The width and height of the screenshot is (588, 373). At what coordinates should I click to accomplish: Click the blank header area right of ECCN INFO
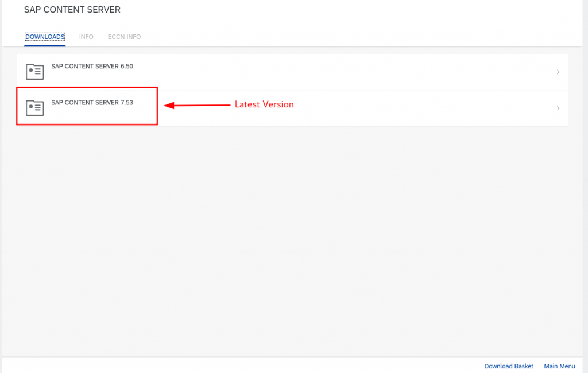pyautogui.click(x=345, y=37)
